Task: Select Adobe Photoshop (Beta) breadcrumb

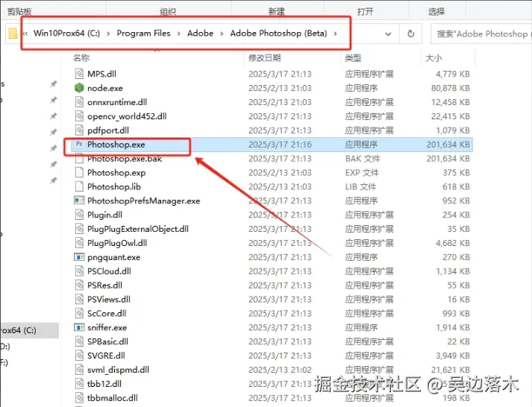Action: point(278,34)
